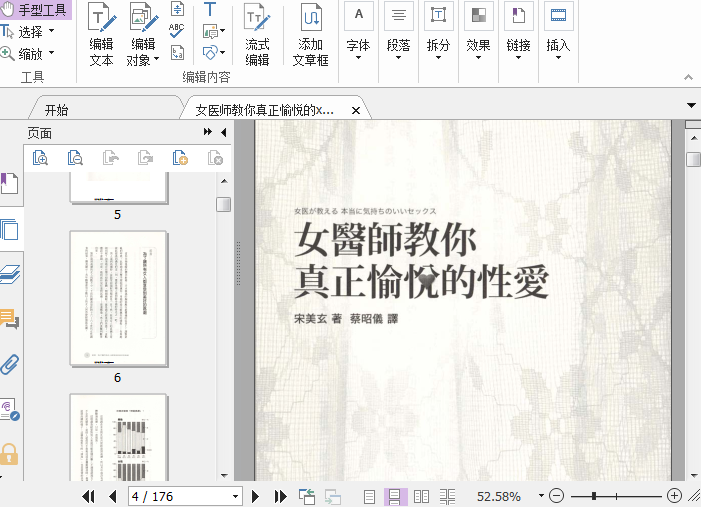Image resolution: width=701 pixels, height=507 pixels.
Task: Go to the next page
Action: click(256, 496)
